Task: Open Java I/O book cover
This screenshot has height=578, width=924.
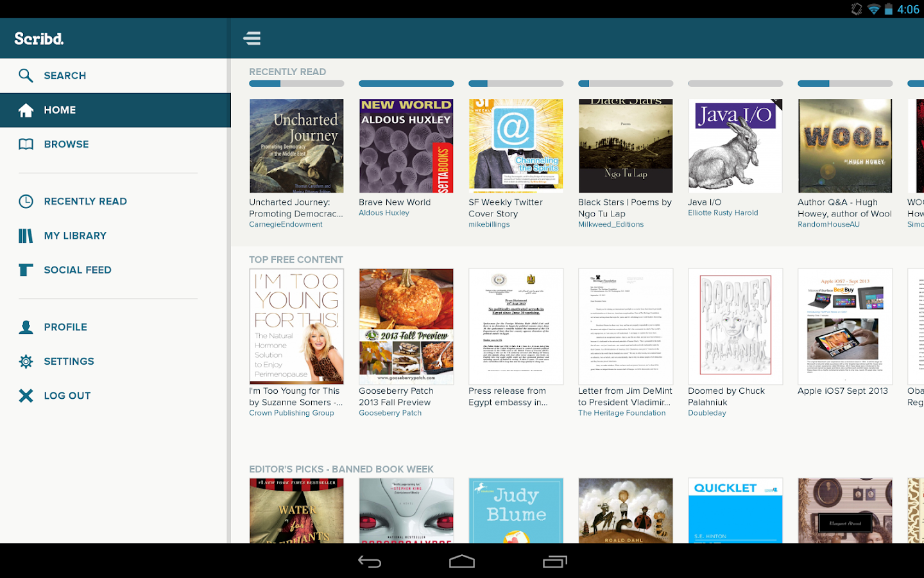Action: coord(735,146)
